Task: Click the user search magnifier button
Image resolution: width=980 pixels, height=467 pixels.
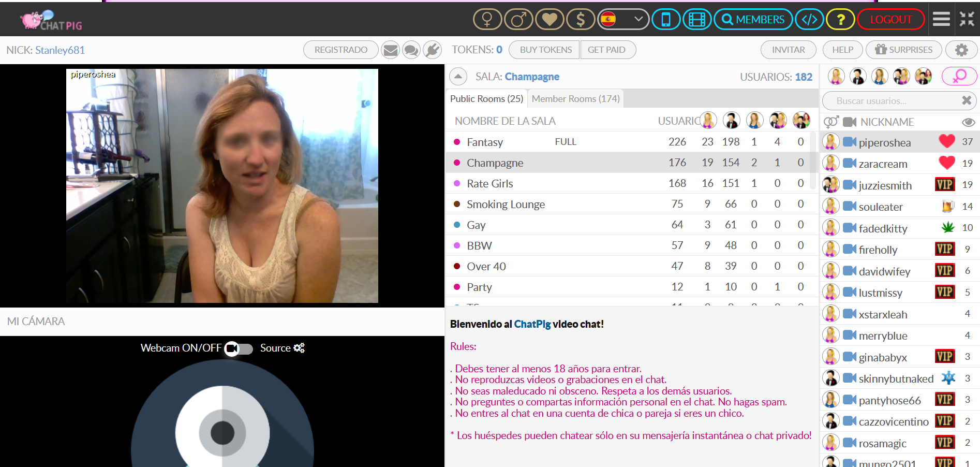Action: 959,77
